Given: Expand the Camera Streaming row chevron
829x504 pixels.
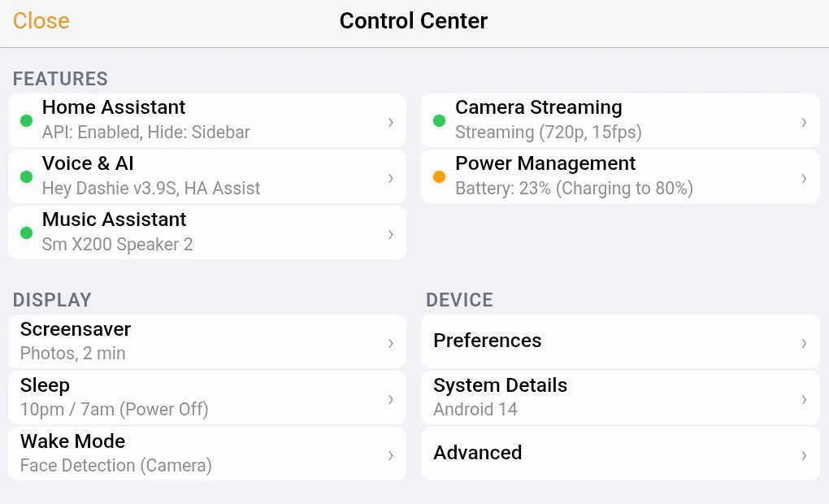Looking at the screenshot, I should click(x=804, y=122).
